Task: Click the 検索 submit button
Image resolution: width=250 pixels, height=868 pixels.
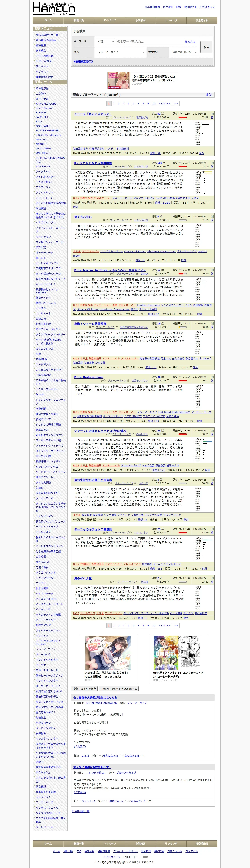Action: pos(206,47)
